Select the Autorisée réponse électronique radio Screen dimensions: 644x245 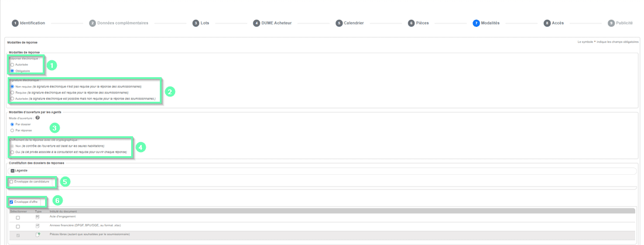tap(12, 65)
